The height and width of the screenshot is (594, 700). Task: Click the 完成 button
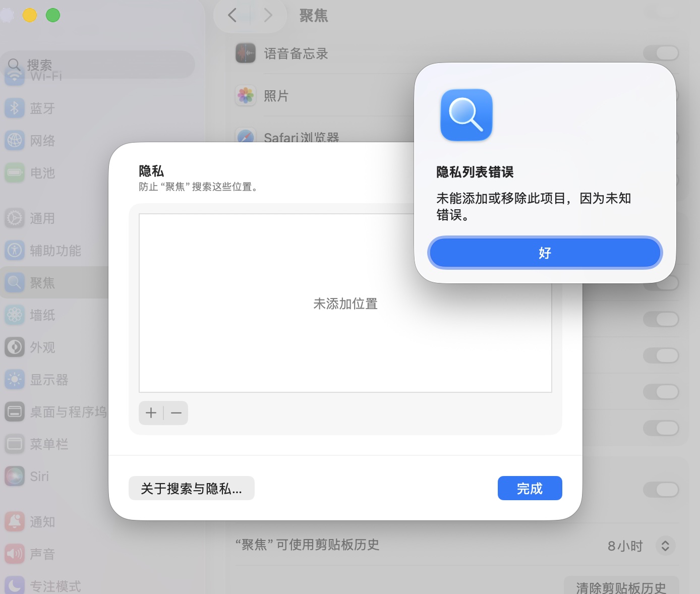pos(530,488)
